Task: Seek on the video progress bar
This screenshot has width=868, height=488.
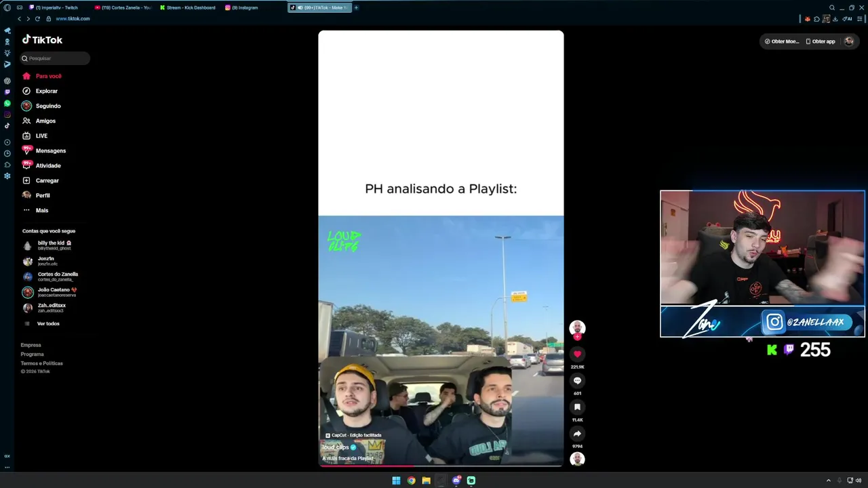Action: (441, 466)
